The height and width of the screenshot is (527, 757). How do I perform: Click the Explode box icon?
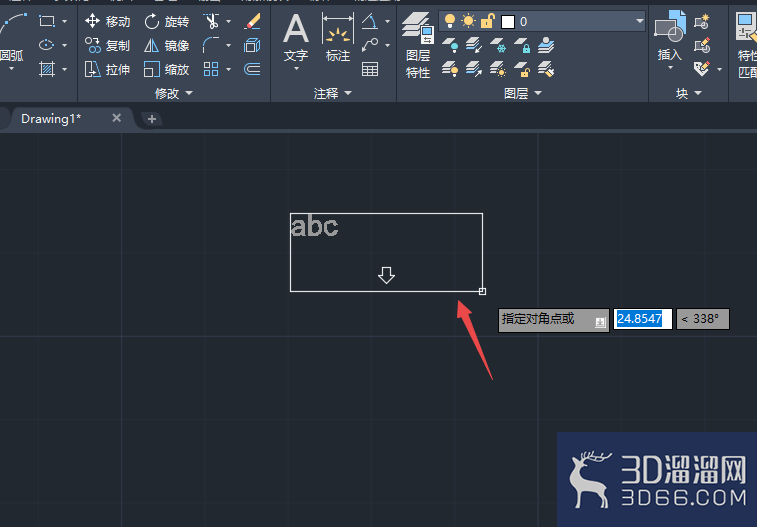pyautogui.click(x=252, y=45)
